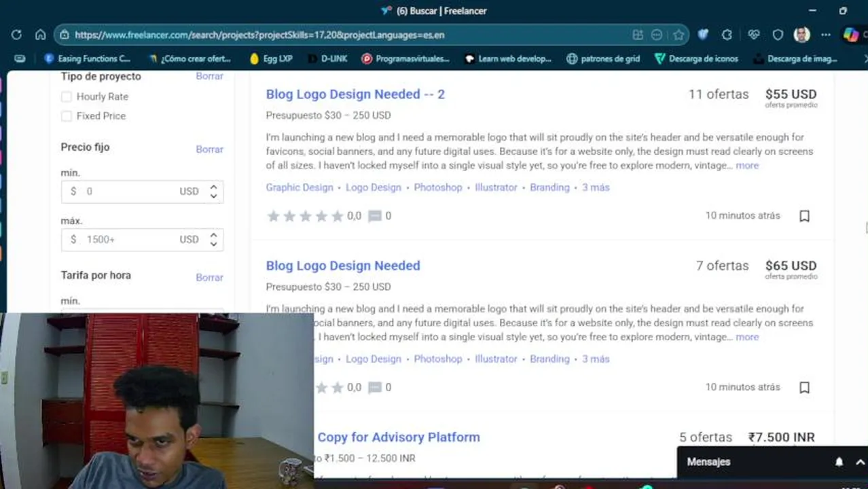Clear the Tipo de proyecto filter with Borrar
Image resolution: width=868 pixels, height=489 pixels.
[x=209, y=76]
